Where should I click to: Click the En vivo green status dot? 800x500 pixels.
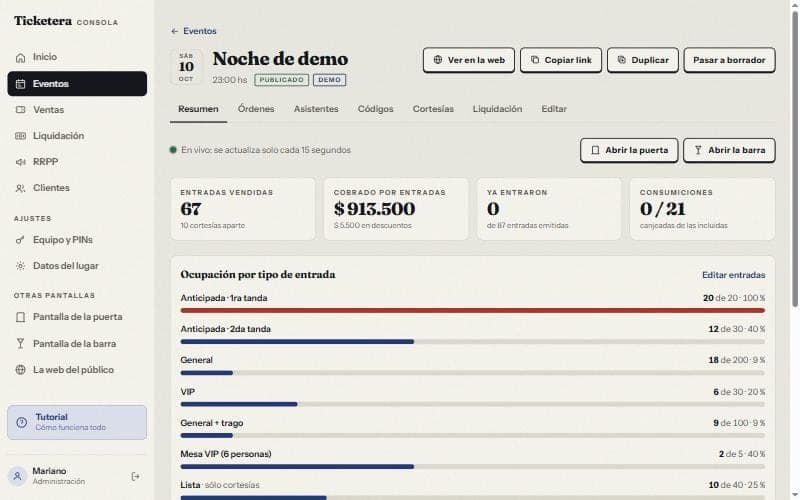(x=173, y=150)
